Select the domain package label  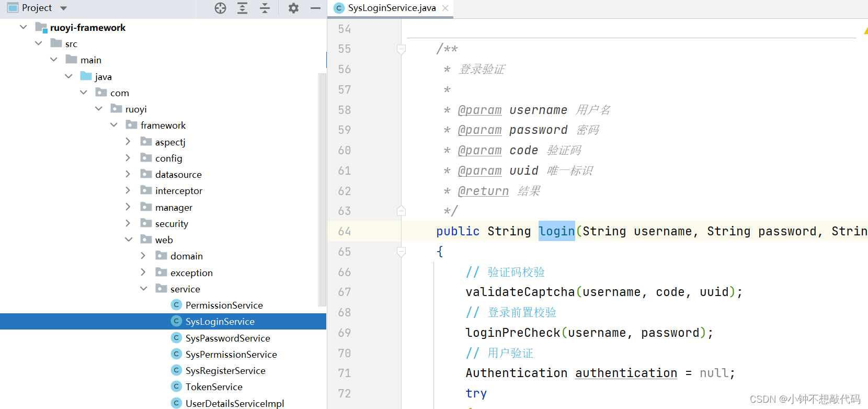pyautogui.click(x=187, y=256)
